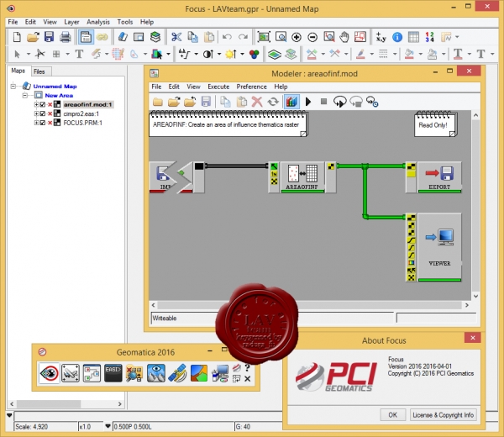Open the scale dropdown arrow in status bar

click(108, 426)
